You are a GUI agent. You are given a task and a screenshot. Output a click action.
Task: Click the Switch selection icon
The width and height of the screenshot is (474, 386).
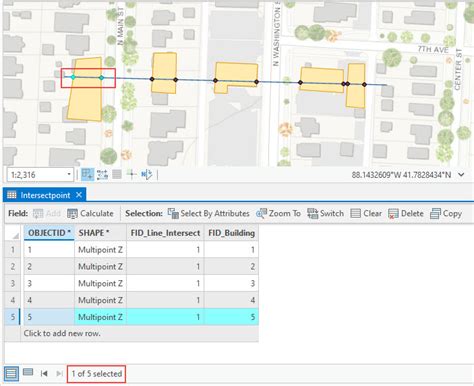pyautogui.click(x=312, y=213)
